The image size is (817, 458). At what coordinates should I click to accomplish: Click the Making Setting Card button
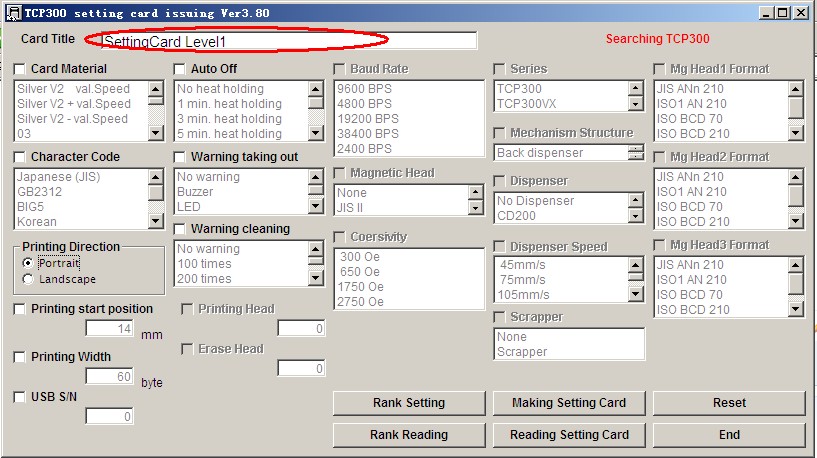(x=568, y=403)
